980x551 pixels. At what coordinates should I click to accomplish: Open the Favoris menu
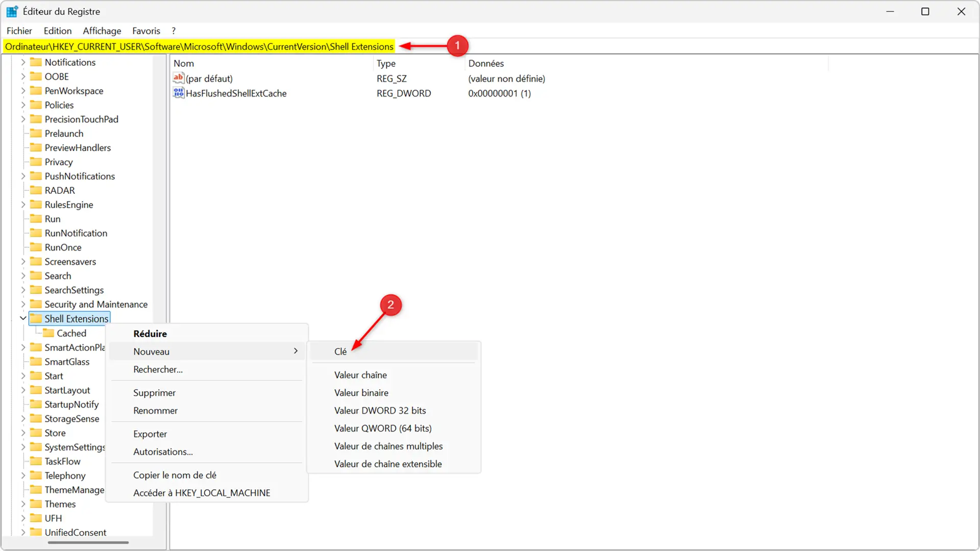tap(146, 31)
